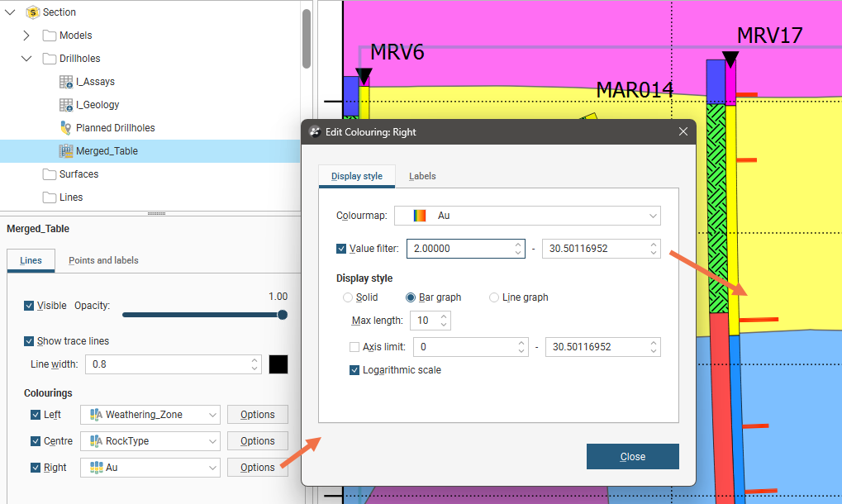This screenshot has height=504, width=842.
Task: Collapse the Drillholes folder
Action: click(x=26, y=59)
